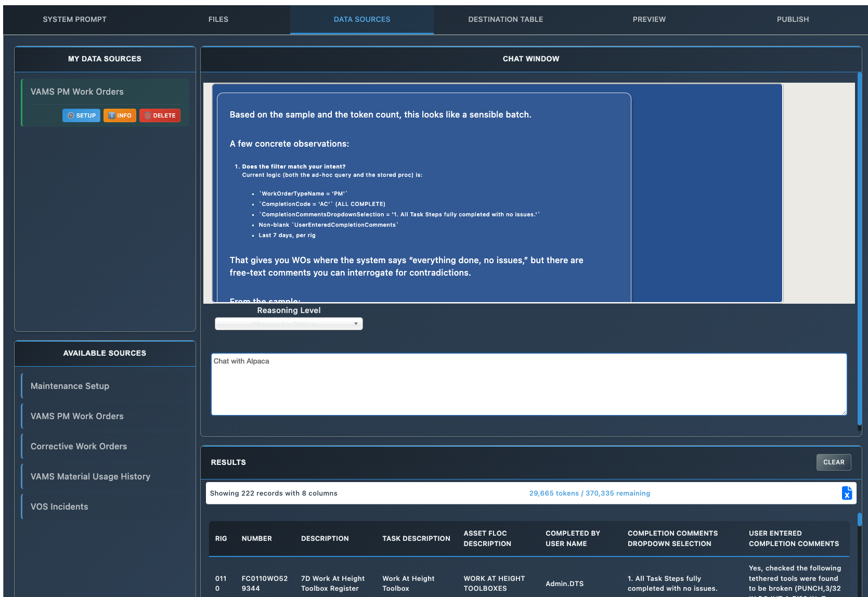
Task: Open the FILES tab
Action: point(218,19)
